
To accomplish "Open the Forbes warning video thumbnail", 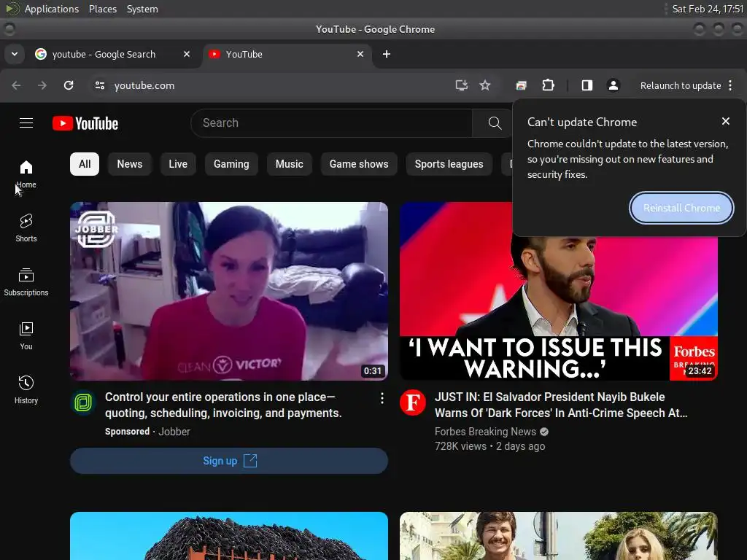I will 558,308.
